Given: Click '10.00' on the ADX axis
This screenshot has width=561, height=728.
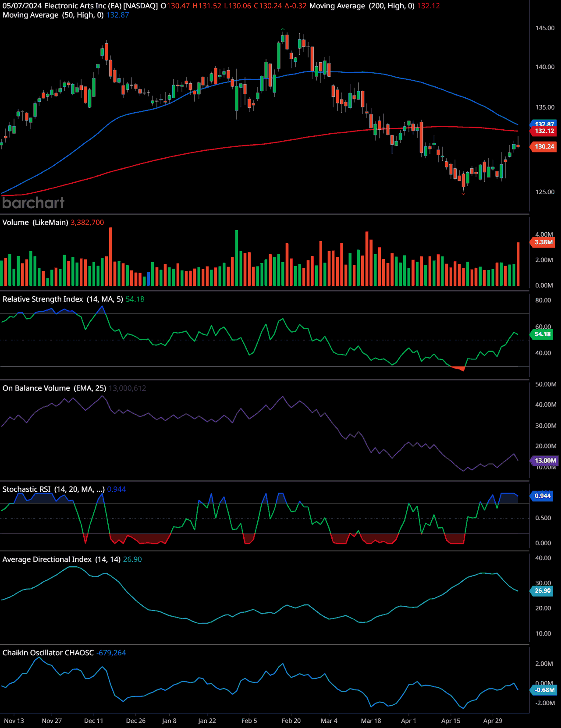Looking at the screenshot, I should (x=543, y=634).
